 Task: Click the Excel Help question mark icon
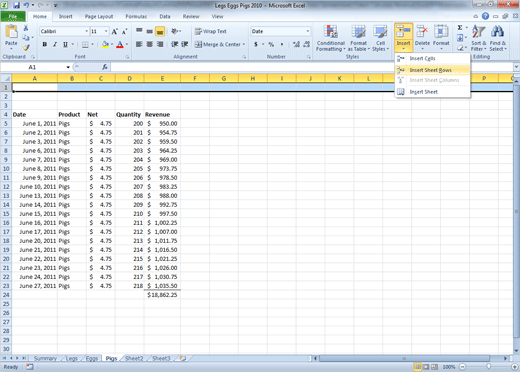[485, 16]
